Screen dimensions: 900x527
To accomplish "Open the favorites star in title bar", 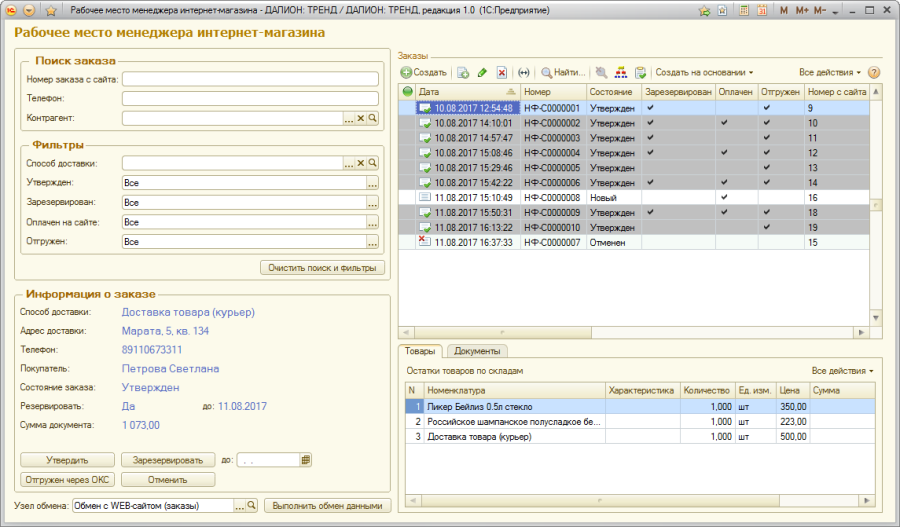I will click(51, 10).
